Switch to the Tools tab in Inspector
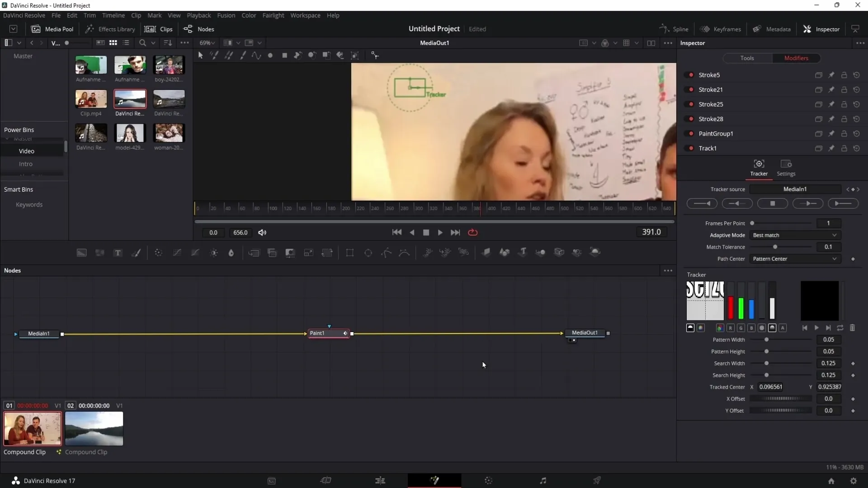 747,58
